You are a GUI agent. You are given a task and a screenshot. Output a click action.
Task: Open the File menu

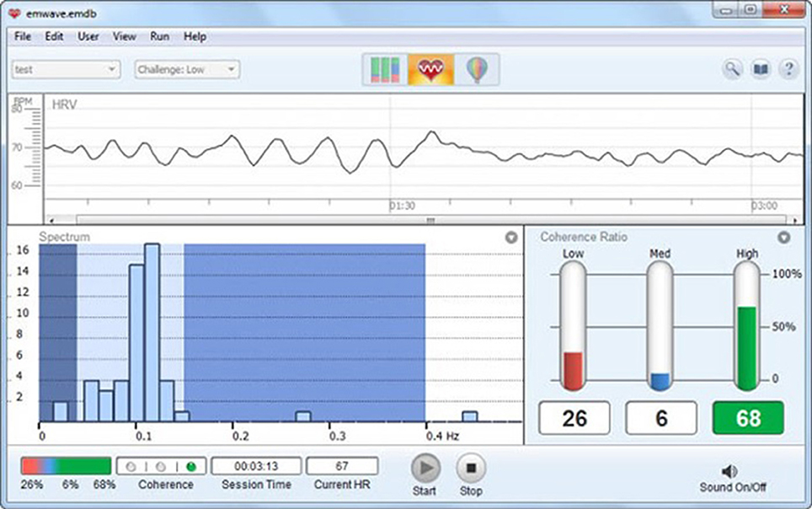coord(23,36)
